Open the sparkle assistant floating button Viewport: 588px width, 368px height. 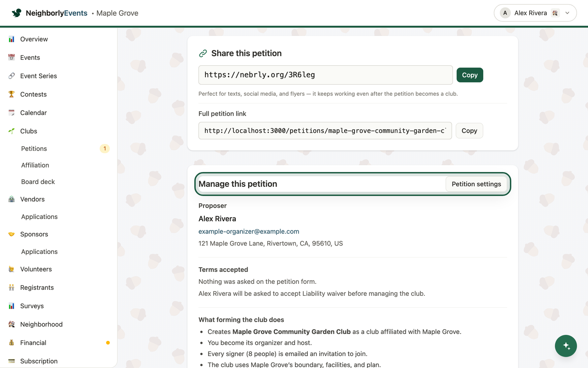[566, 346]
